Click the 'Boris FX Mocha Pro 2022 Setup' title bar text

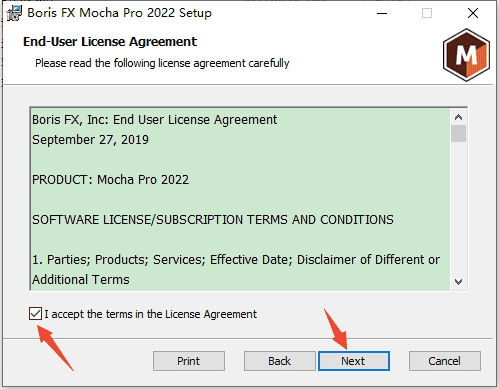pos(119,13)
